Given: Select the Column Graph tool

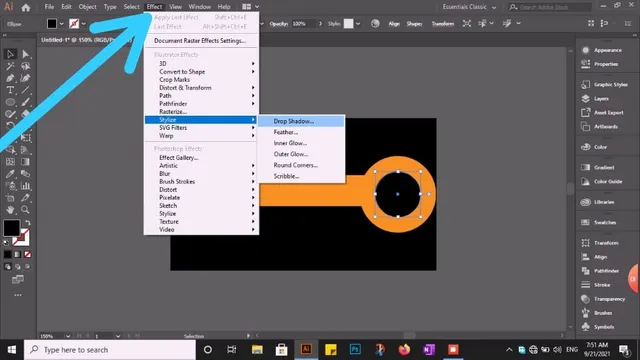Looking at the screenshot, I should coord(25,186).
